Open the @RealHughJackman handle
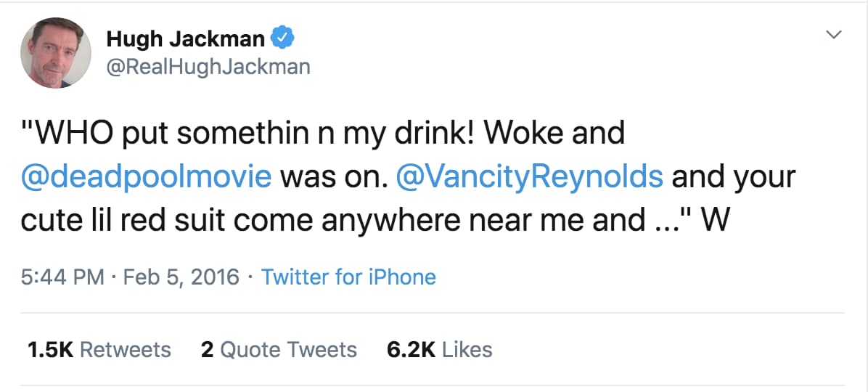The height and width of the screenshot is (392, 868). pyautogui.click(x=208, y=67)
